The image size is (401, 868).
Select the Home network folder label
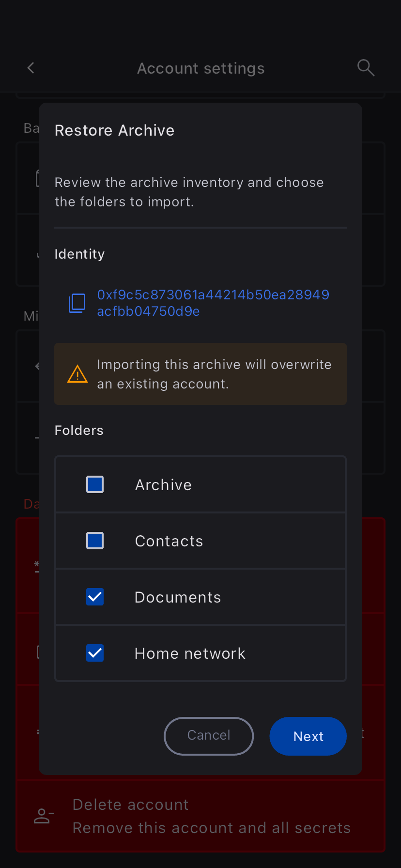(x=190, y=653)
